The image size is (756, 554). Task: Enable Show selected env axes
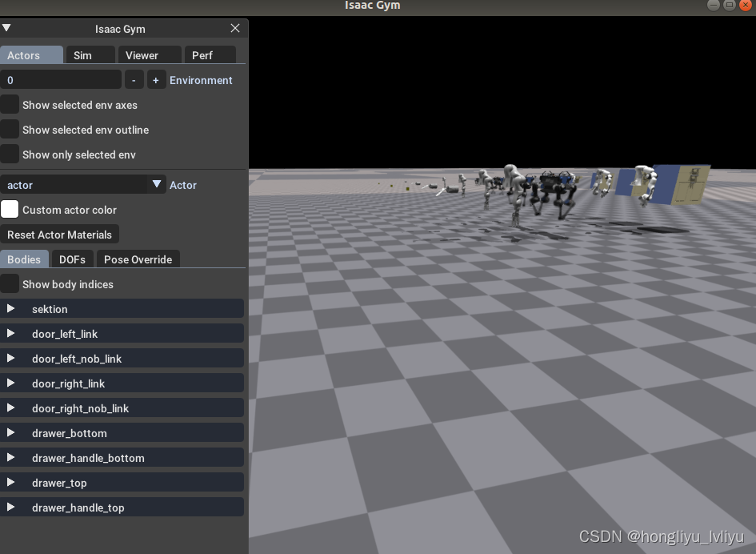click(10, 105)
